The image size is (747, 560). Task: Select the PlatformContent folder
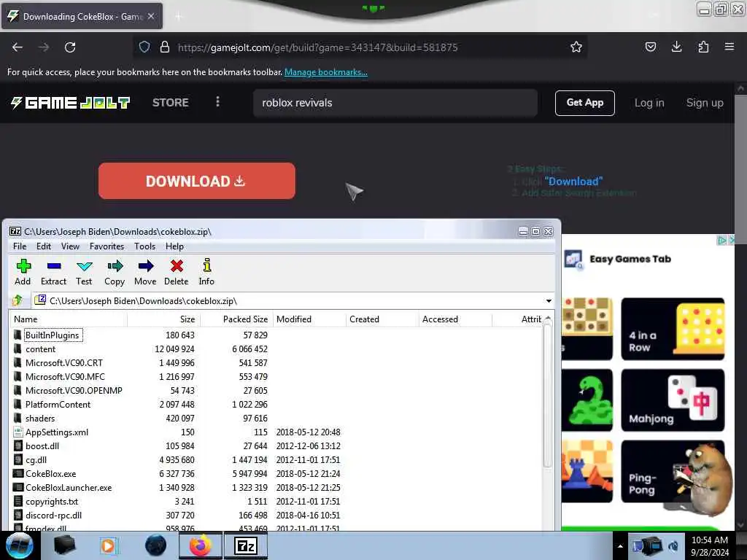click(x=58, y=404)
